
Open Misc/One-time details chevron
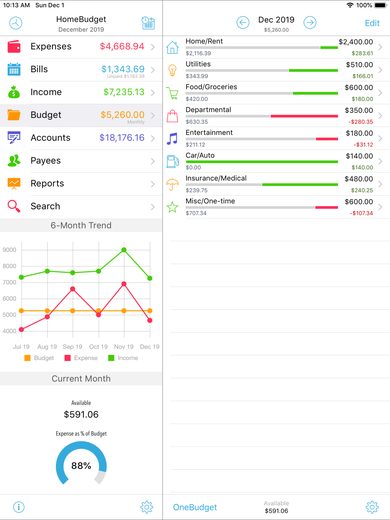pos(380,207)
